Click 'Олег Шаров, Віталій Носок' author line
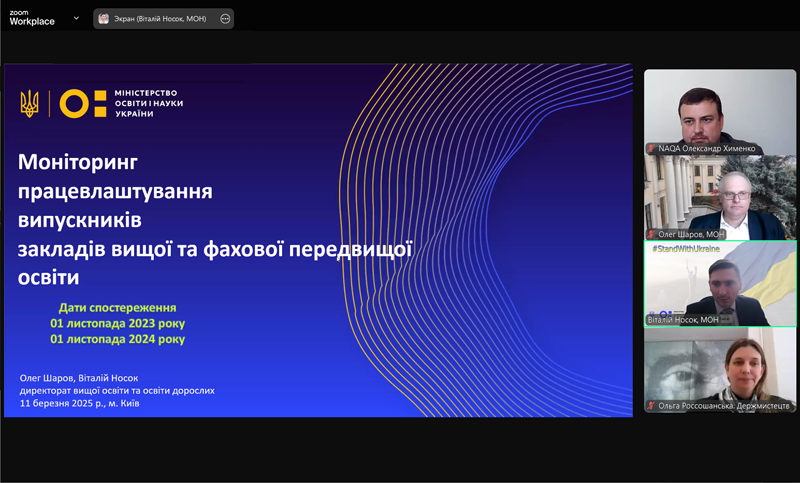 79,378
